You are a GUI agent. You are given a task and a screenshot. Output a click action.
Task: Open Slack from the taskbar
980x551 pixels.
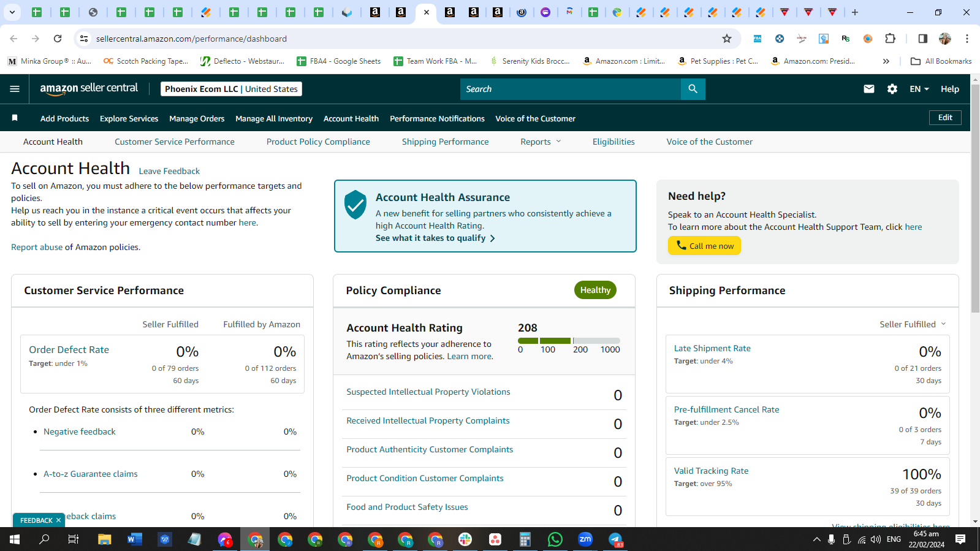[x=465, y=539]
